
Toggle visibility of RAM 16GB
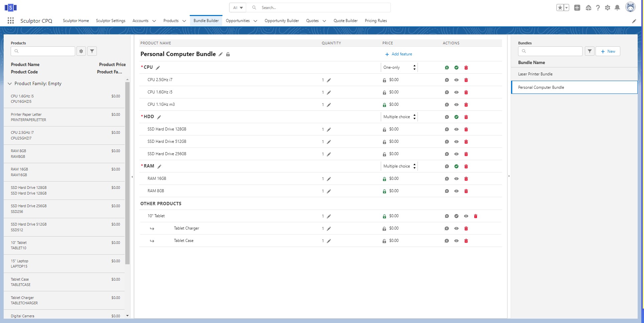point(456,179)
